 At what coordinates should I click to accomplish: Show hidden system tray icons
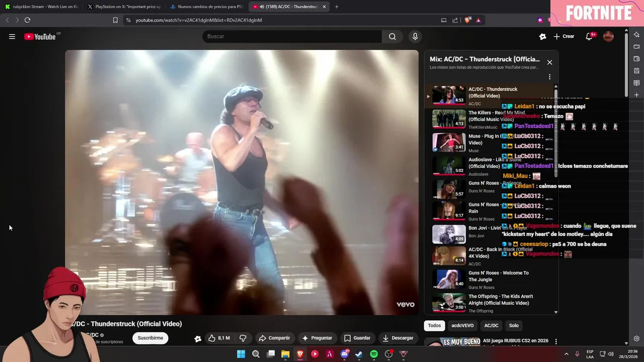coord(566,354)
